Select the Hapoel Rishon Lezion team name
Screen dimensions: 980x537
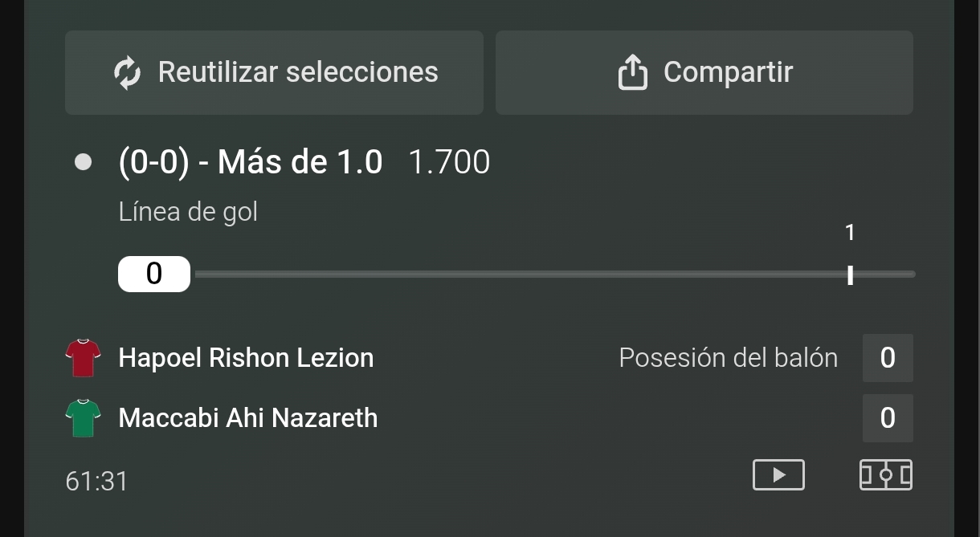[x=246, y=357]
